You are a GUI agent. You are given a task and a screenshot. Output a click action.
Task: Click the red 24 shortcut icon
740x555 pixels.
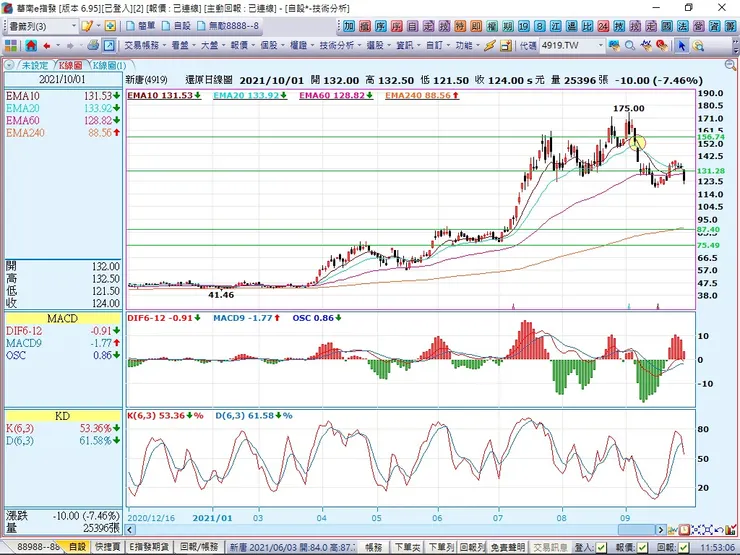pos(603,26)
